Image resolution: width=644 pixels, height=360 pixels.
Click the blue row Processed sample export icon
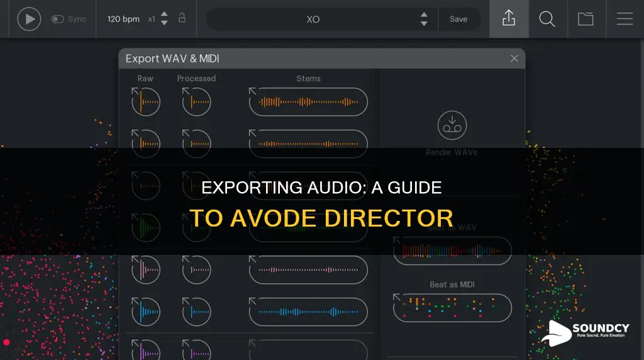[x=196, y=312]
